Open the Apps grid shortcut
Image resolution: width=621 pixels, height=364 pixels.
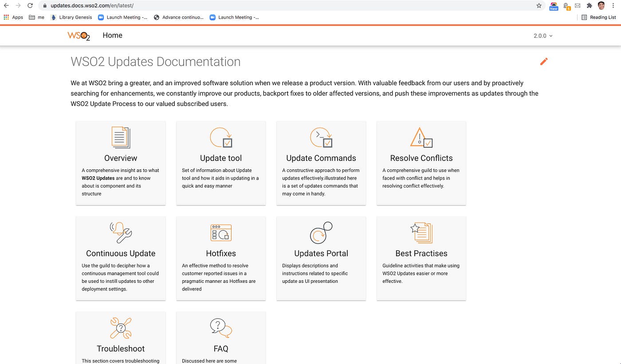13,17
